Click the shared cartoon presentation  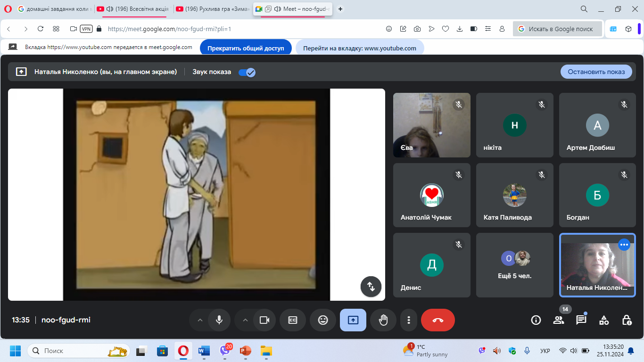click(x=197, y=195)
